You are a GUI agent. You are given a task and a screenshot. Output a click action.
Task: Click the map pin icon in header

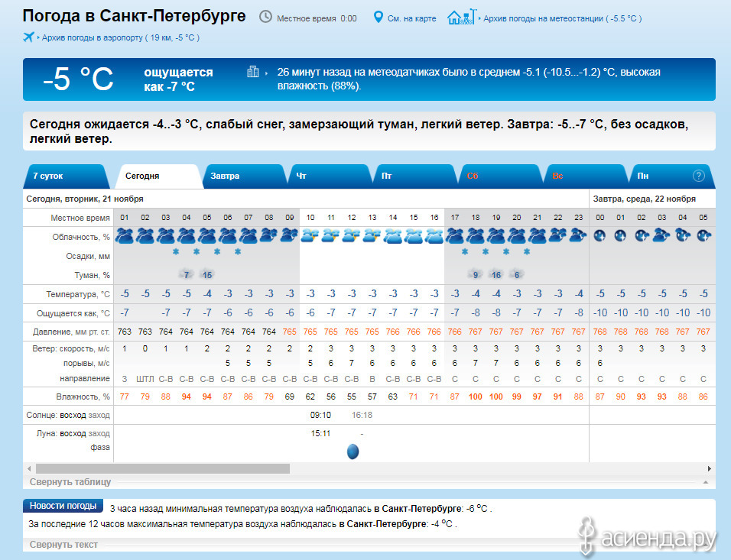pos(378,17)
